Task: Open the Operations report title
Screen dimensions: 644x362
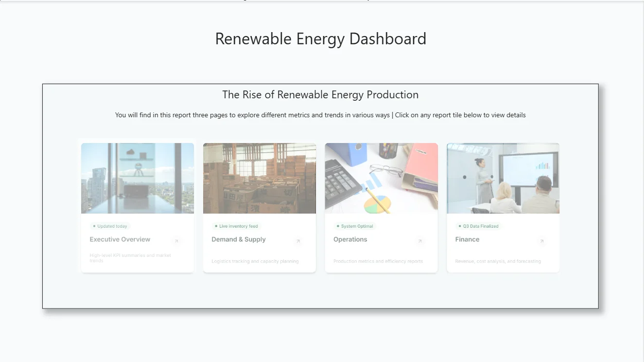Action: click(350, 239)
